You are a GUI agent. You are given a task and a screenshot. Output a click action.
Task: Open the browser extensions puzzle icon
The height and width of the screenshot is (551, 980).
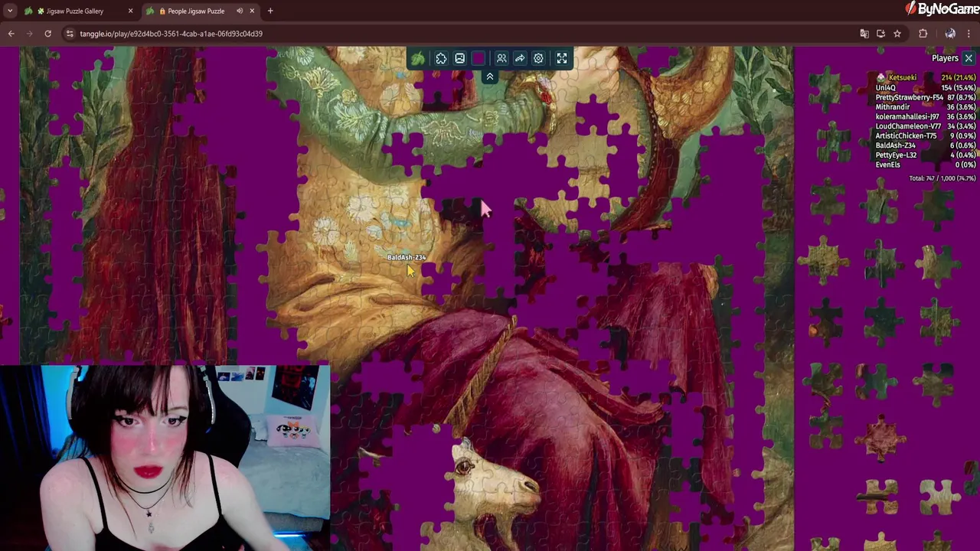tap(923, 34)
